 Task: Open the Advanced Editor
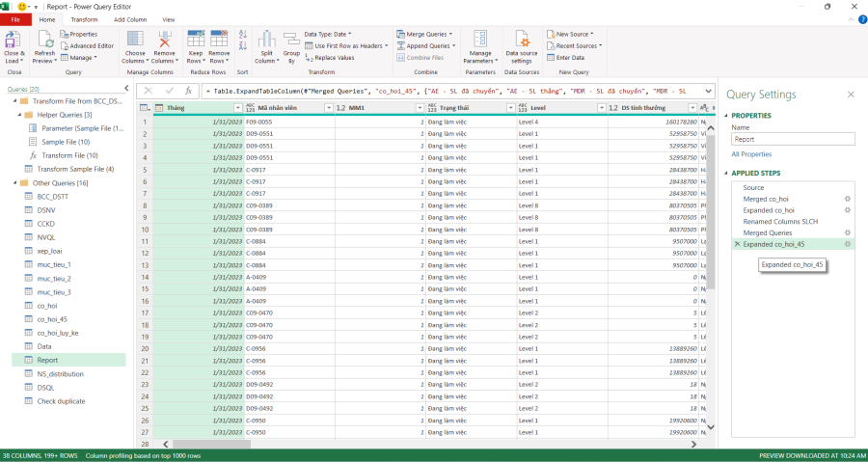click(x=87, y=46)
